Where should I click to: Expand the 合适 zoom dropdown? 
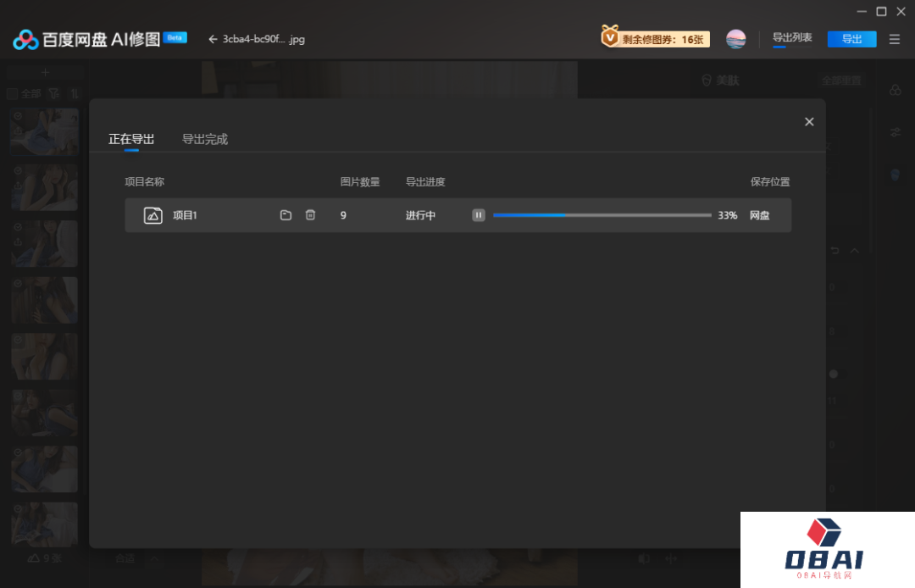(153, 558)
